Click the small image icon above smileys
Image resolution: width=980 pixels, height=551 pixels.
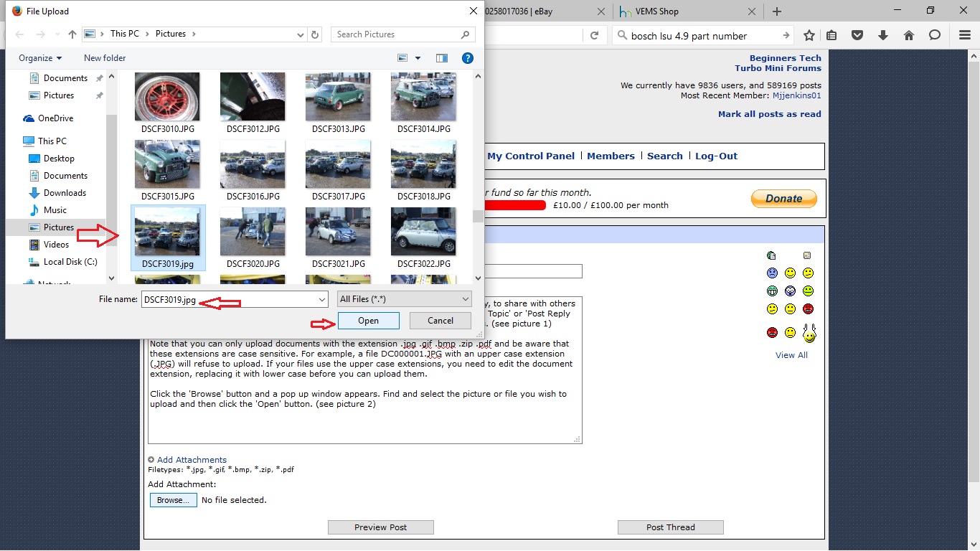coord(807,255)
